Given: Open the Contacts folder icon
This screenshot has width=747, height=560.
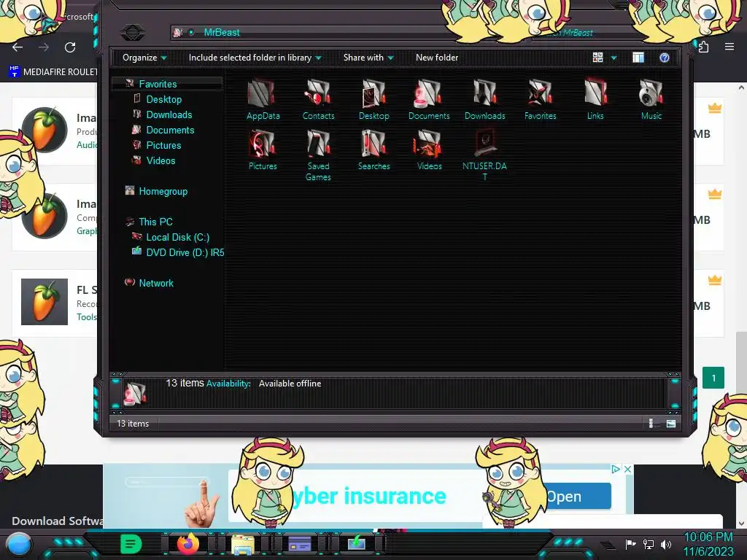Looking at the screenshot, I should 318,99.
